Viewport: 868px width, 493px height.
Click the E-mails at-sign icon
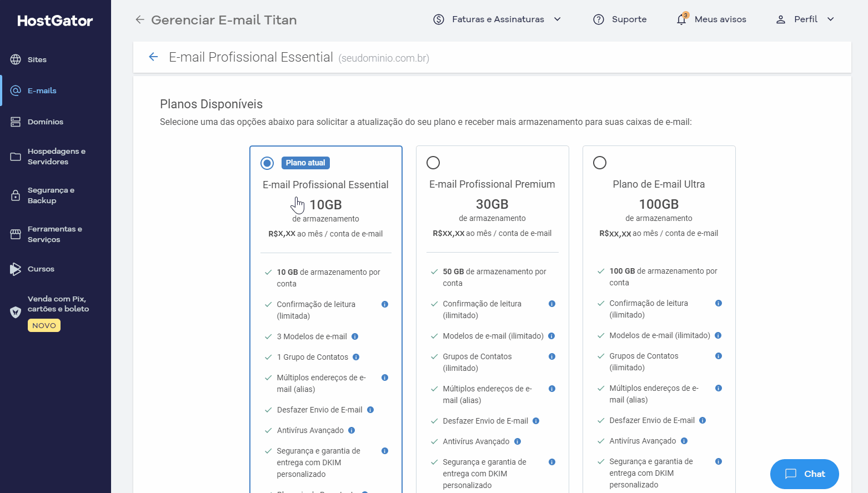pos(16,90)
